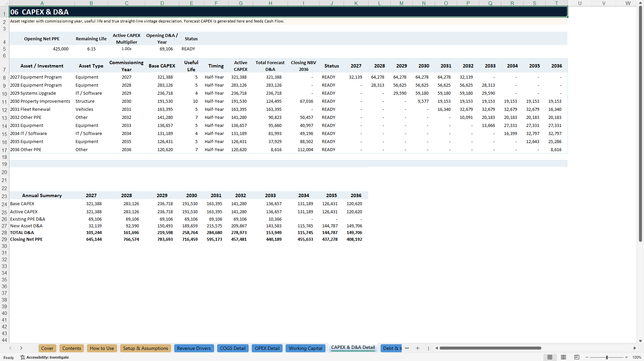Image resolution: width=644 pixels, height=361 pixels.
Task: Adjust the zoom slider handle
Action: tap(607, 357)
